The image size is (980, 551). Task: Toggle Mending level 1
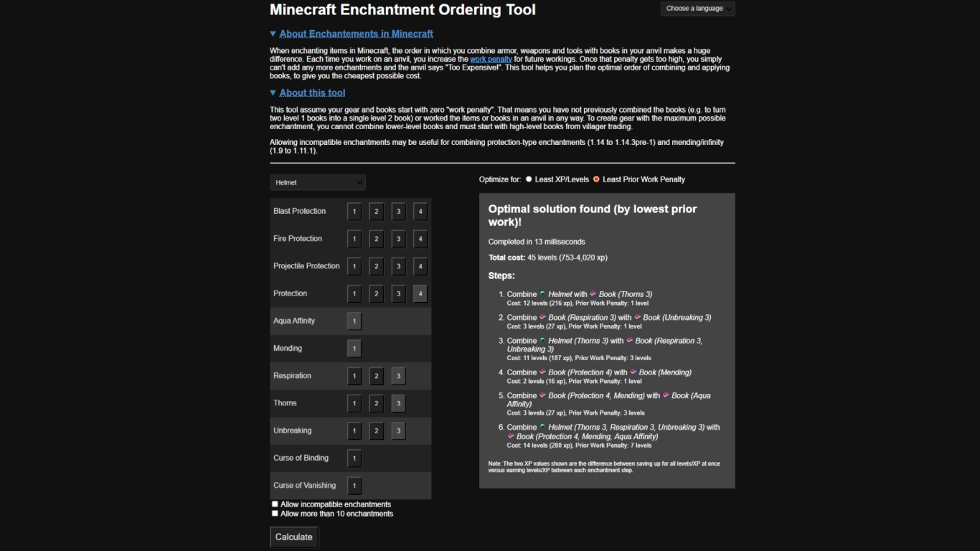pos(354,348)
